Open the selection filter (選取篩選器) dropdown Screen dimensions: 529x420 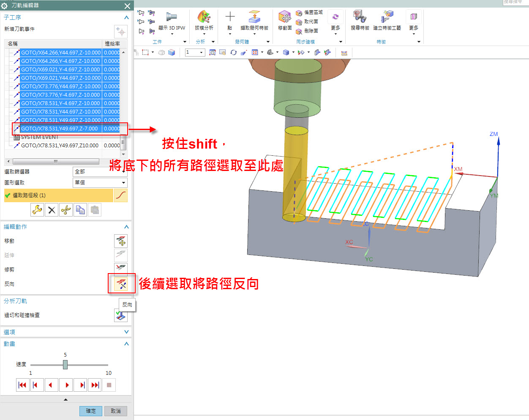point(100,172)
